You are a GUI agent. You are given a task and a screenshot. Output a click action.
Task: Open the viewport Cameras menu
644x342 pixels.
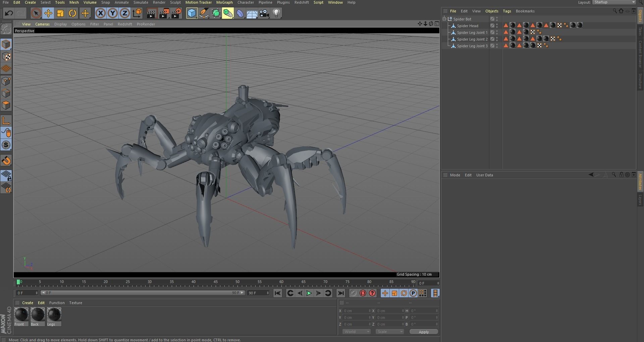coord(42,24)
